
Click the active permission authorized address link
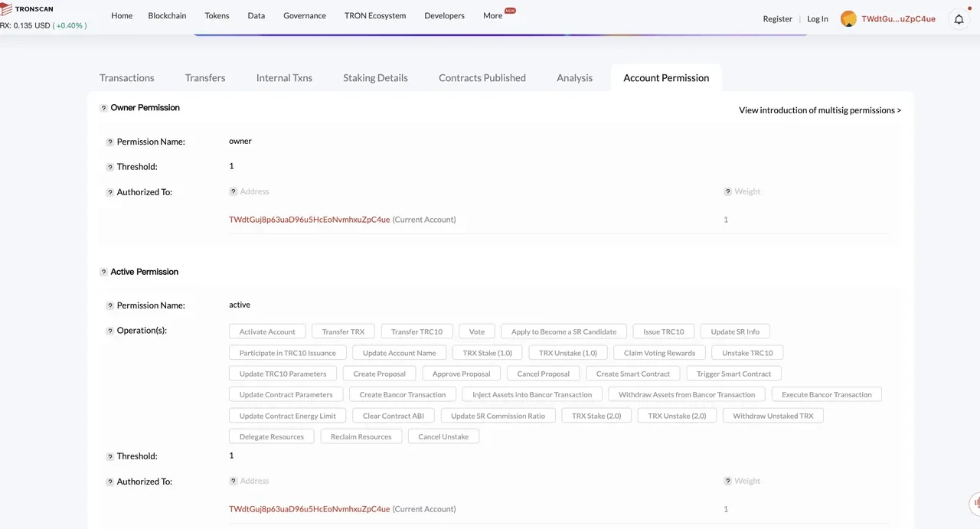pos(309,509)
